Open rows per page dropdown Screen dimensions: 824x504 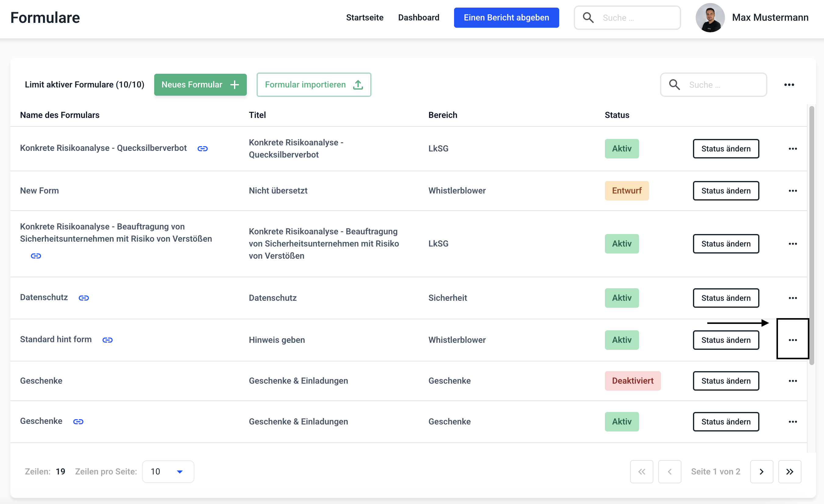[x=168, y=471]
